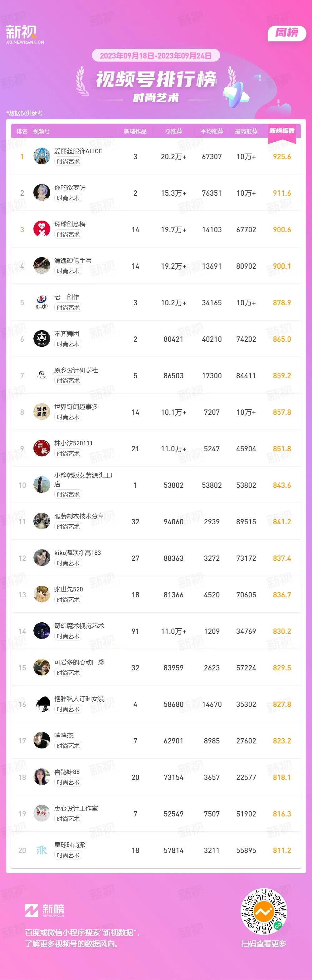Click avatar of 爱丽丝服饰ALICE
The width and height of the screenshot is (312, 980).
click(x=42, y=156)
